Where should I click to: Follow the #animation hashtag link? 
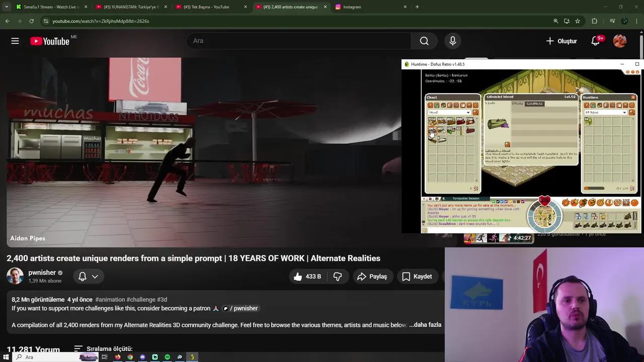tap(110, 300)
